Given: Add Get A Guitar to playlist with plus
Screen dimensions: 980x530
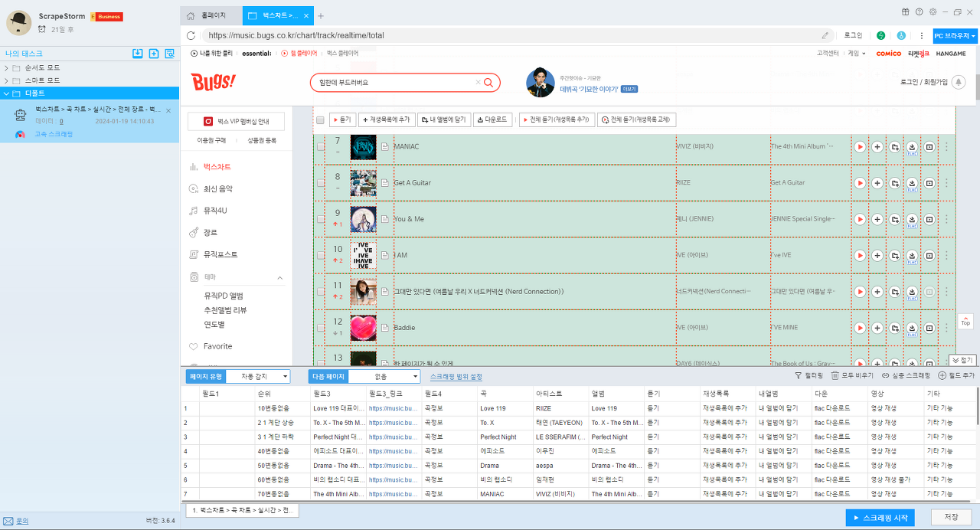Looking at the screenshot, I should (x=877, y=183).
